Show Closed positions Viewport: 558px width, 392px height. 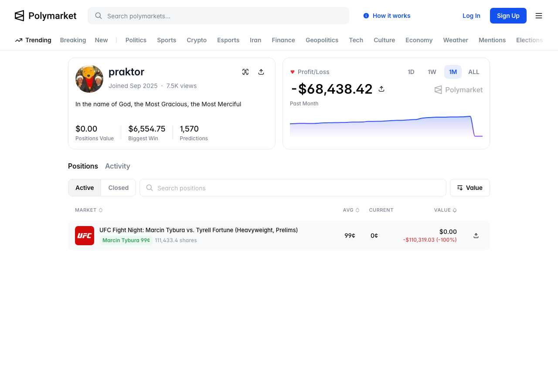(118, 188)
